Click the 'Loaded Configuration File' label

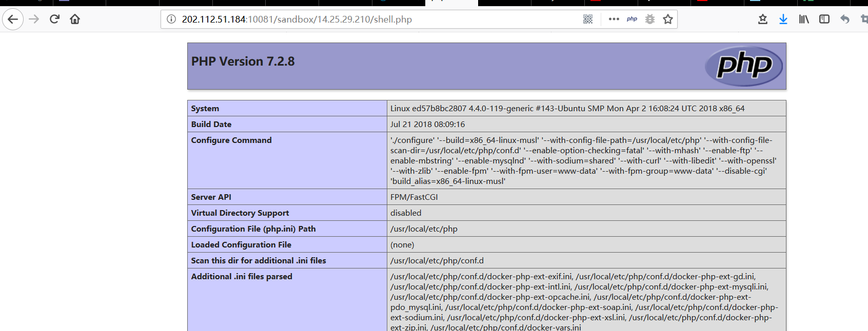click(x=241, y=245)
